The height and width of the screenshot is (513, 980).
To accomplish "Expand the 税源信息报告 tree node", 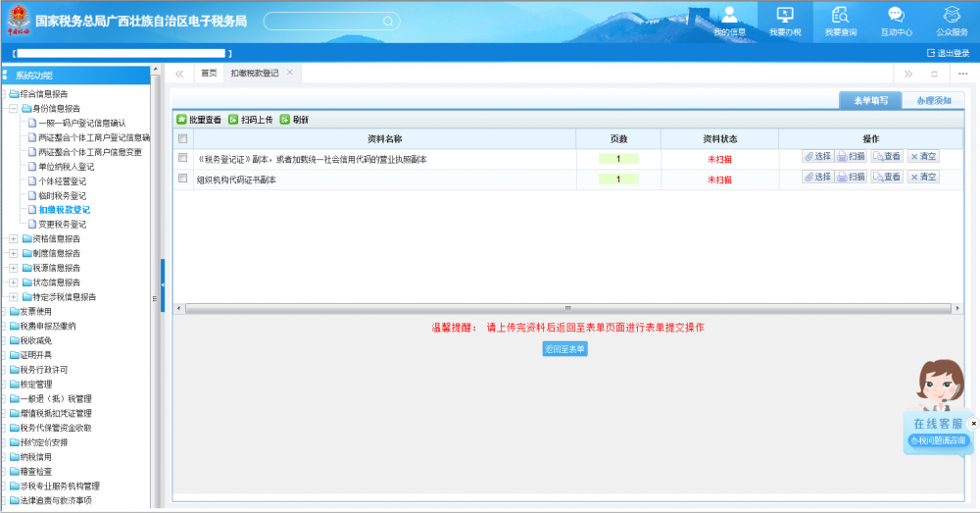I will (13, 268).
